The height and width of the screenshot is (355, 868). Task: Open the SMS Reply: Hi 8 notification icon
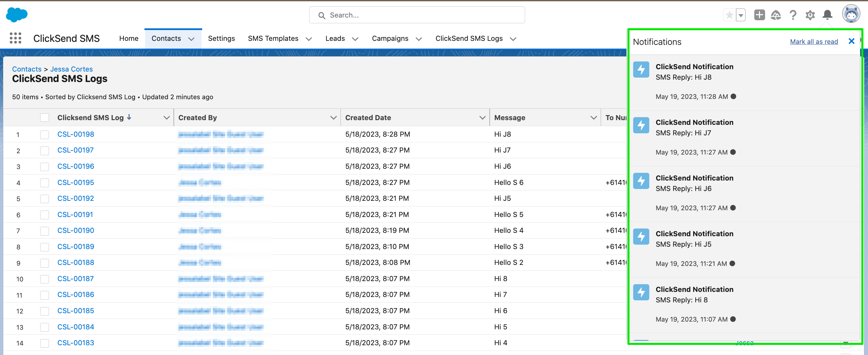641,292
